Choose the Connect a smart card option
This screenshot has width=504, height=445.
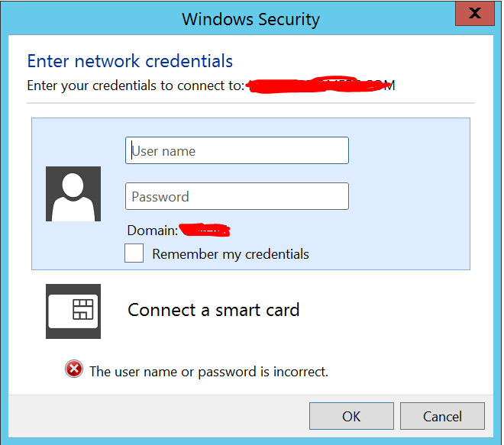pyautogui.click(x=213, y=310)
